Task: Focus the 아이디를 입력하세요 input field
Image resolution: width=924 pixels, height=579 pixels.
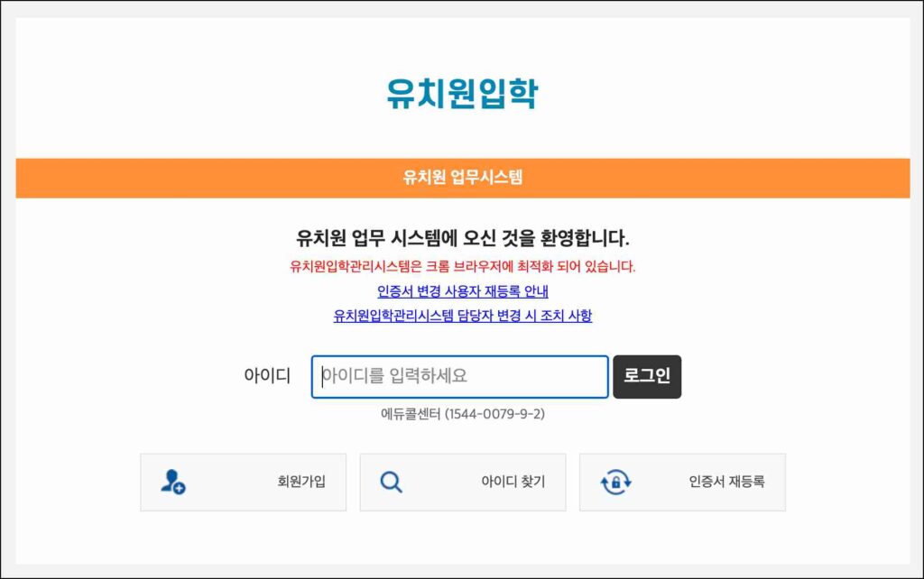Action: click(459, 377)
